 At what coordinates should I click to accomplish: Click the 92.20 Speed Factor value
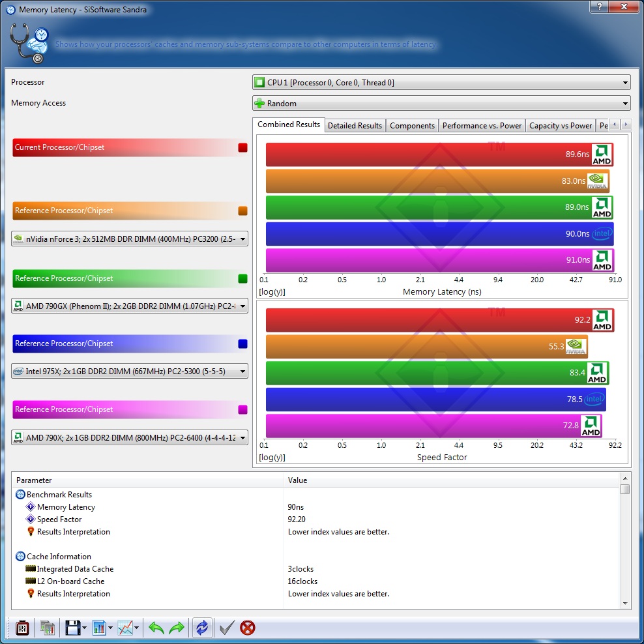coord(297,519)
